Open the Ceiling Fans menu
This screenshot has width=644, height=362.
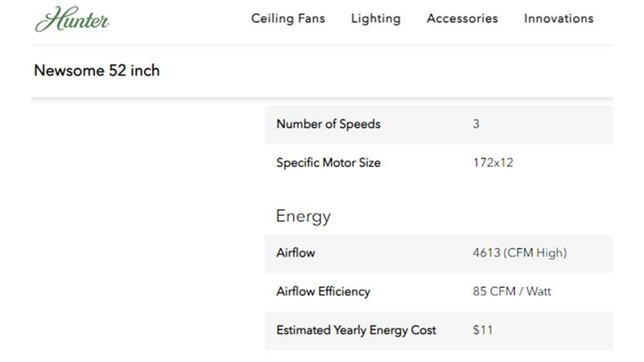288,19
